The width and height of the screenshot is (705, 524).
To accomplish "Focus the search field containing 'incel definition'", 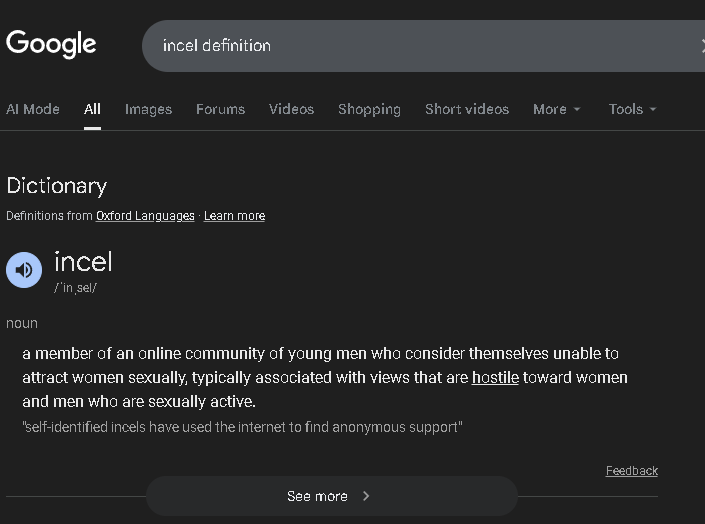I will [400, 45].
